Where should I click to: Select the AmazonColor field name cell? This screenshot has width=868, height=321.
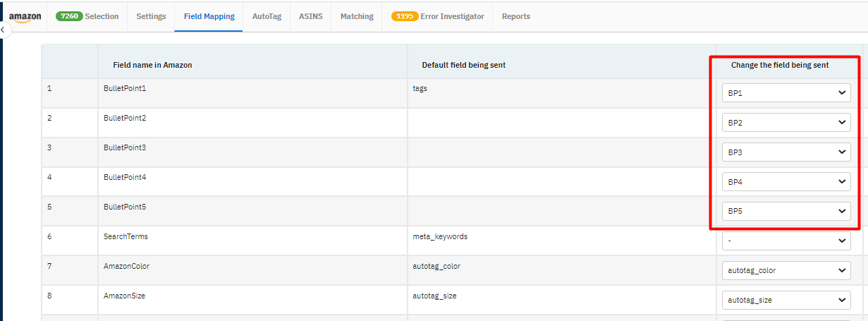[252, 270]
